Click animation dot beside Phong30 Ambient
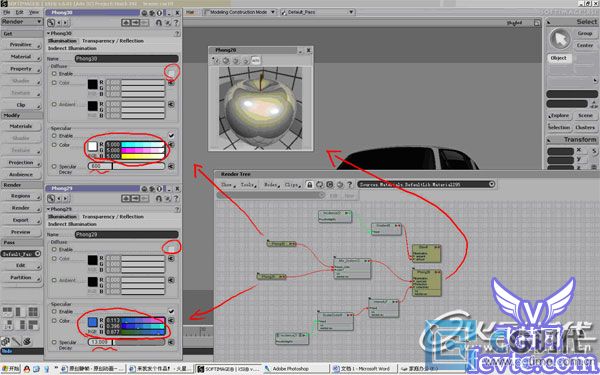 [x=54, y=104]
